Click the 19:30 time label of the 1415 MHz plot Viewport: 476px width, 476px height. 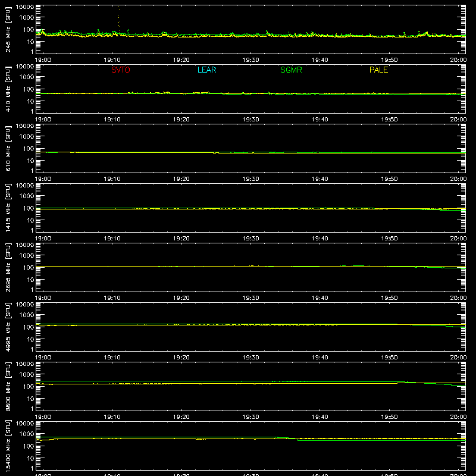click(250, 239)
